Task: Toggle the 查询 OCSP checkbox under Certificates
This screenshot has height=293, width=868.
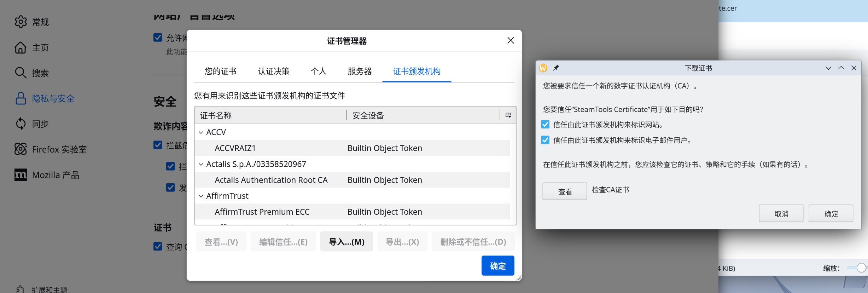Action: click(158, 246)
